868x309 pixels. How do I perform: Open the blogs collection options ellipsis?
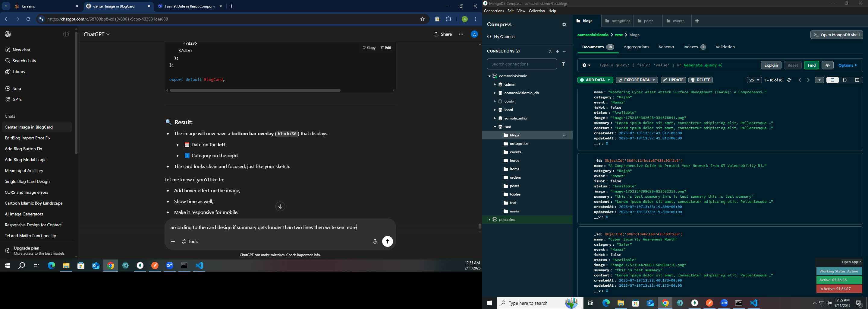pos(565,135)
